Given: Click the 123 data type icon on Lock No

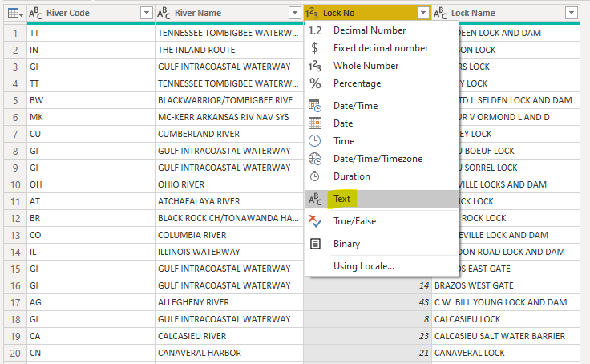Looking at the screenshot, I should pos(313,13).
